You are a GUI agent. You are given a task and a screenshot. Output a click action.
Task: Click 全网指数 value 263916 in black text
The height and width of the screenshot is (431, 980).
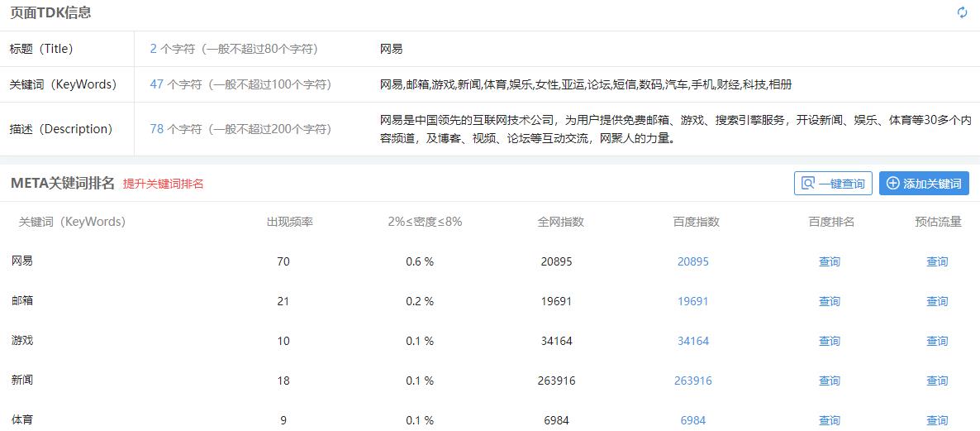pyautogui.click(x=556, y=381)
